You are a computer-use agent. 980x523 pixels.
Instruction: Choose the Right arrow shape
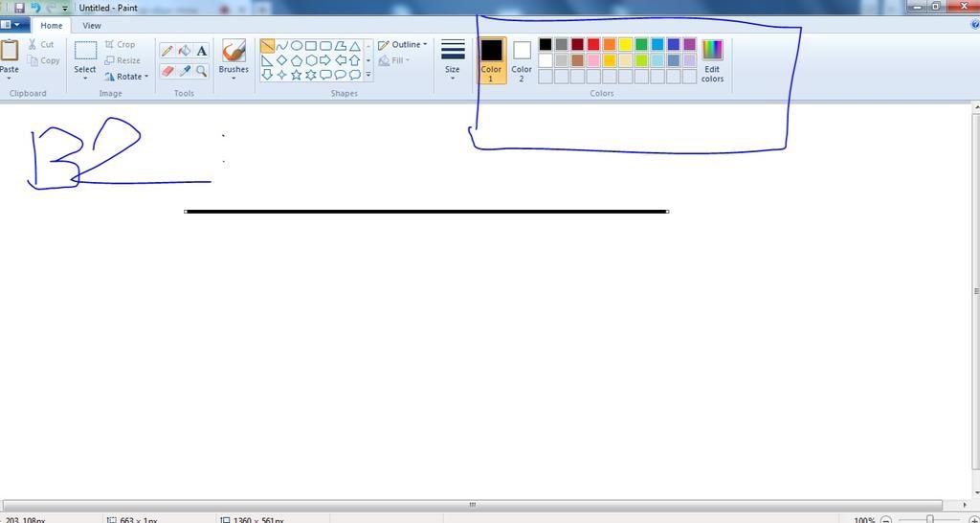325,60
